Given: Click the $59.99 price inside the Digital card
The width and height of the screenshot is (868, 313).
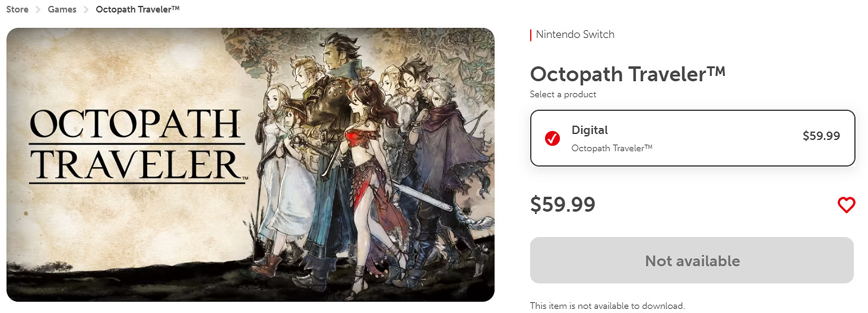Looking at the screenshot, I should click(821, 136).
